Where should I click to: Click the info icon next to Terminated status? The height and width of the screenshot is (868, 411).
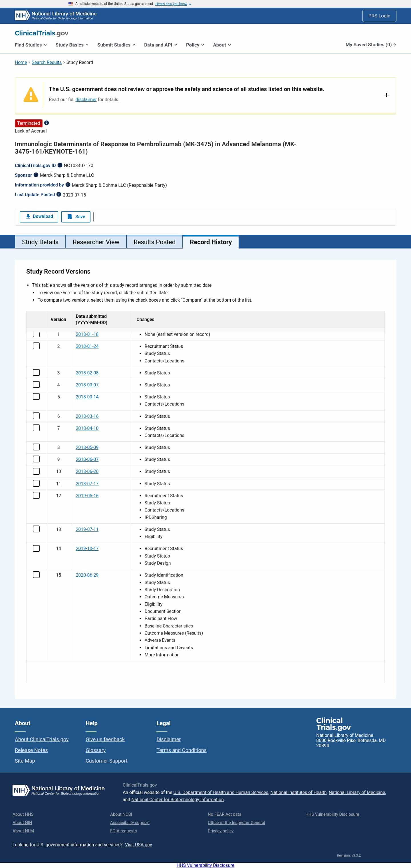[47, 123]
